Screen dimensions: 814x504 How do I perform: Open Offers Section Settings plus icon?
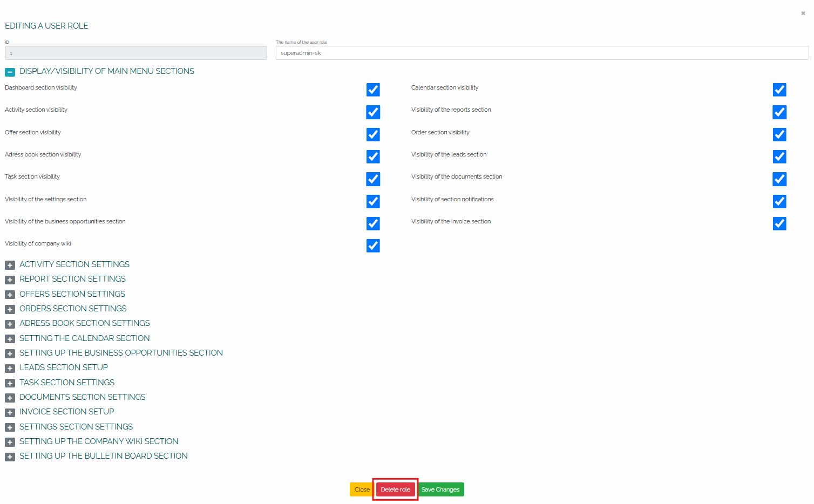pyautogui.click(x=10, y=295)
